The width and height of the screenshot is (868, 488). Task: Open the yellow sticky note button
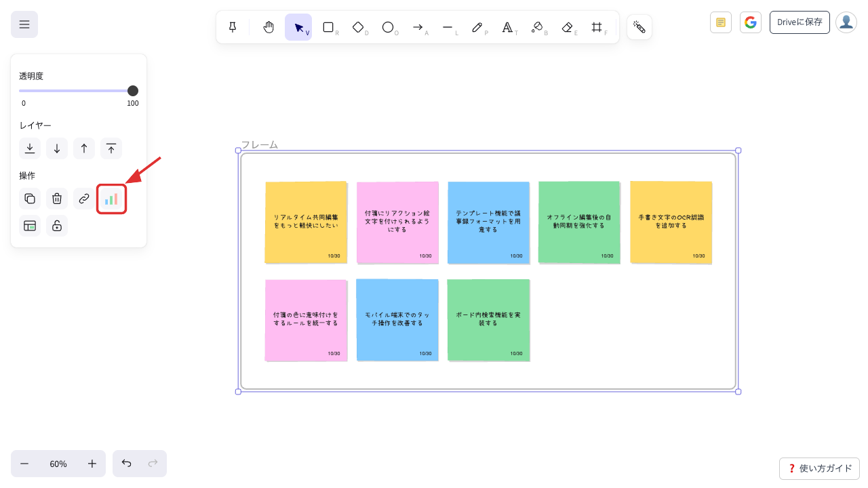(721, 22)
